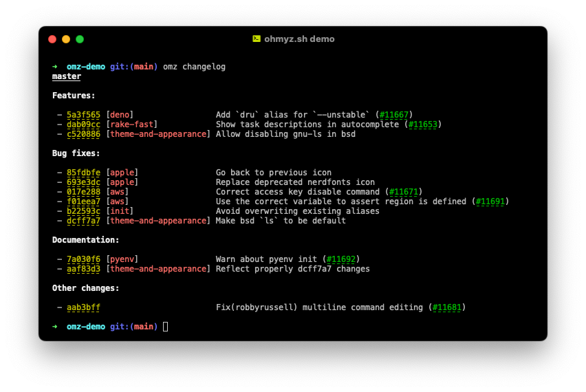The image size is (586, 392).
Task: Click commit hash dab09cc
Action: click(x=83, y=124)
